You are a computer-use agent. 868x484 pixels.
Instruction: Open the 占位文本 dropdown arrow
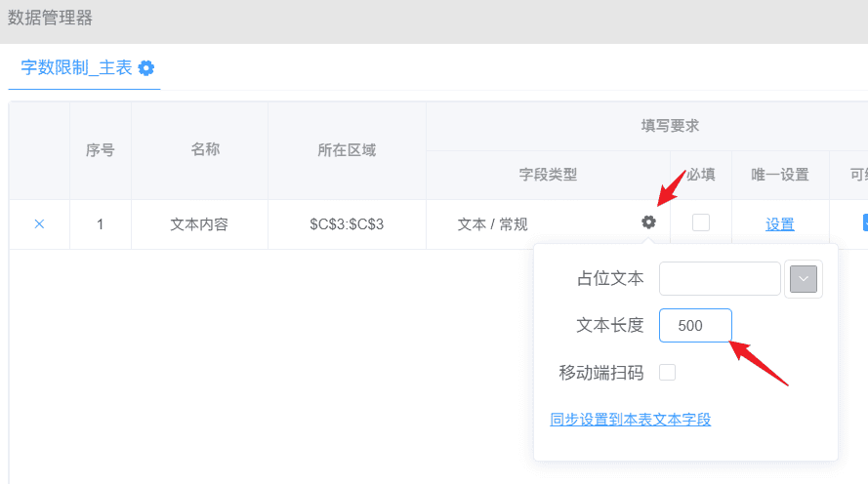click(804, 279)
